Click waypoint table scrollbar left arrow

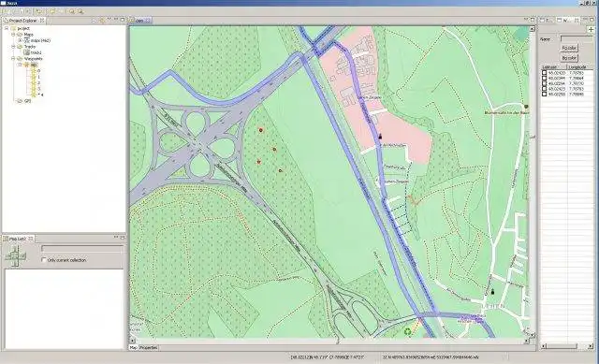[543, 346]
